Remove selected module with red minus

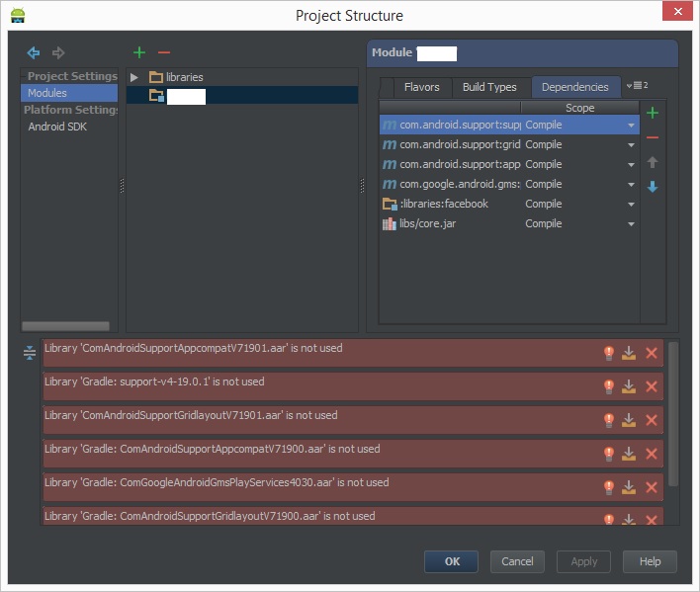point(164,52)
